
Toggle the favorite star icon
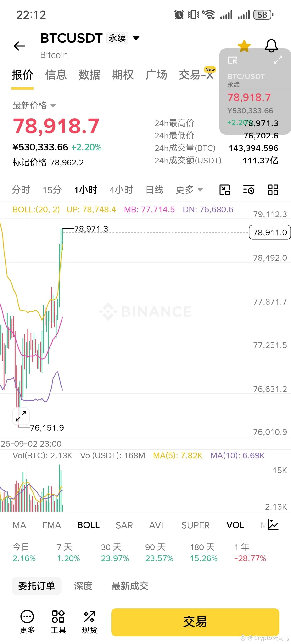244,46
